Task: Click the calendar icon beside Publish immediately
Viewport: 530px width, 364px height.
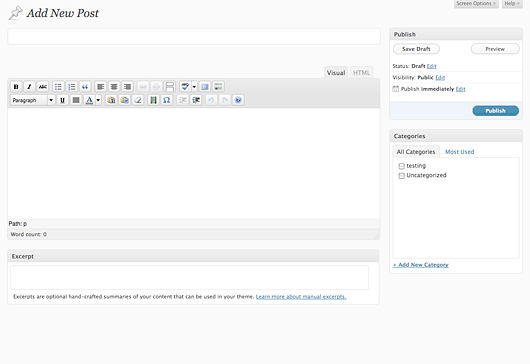Action: pyautogui.click(x=395, y=89)
